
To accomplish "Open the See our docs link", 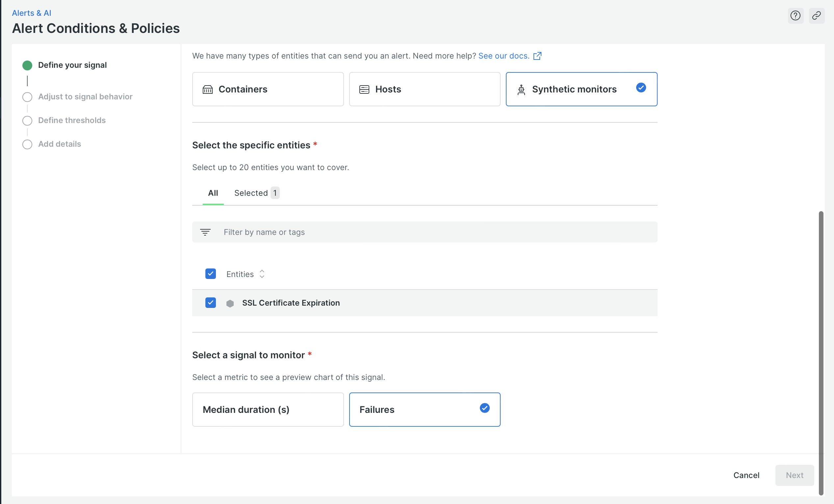I will (503, 56).
